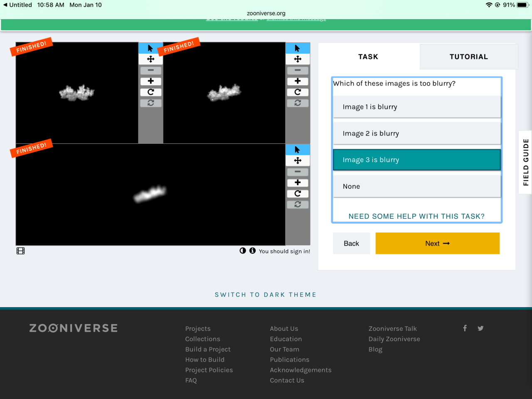Screen dimensions: 532x399
Task: Zoom in on third image
Action: 298,182
